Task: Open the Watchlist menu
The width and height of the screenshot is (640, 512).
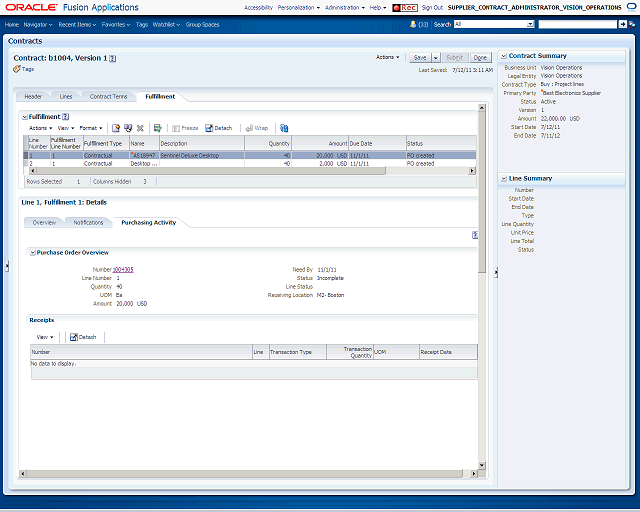Action: click(x=166, y=24)
